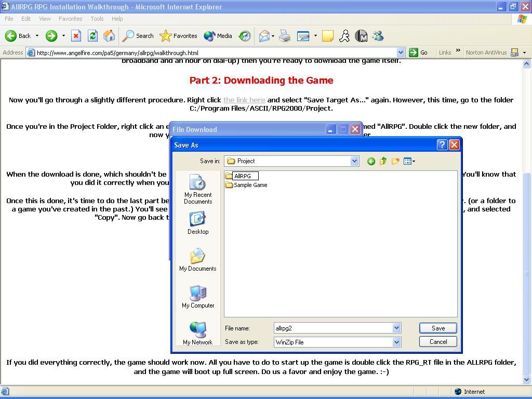Create a new folder in Save As dialog
This screenshot has width=532, height=399.
pos(395,161)
